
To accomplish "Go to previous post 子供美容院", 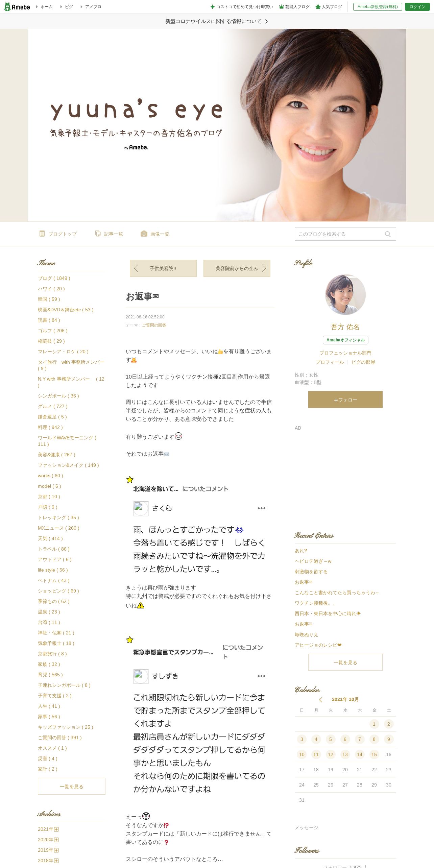I will point(163,268).
